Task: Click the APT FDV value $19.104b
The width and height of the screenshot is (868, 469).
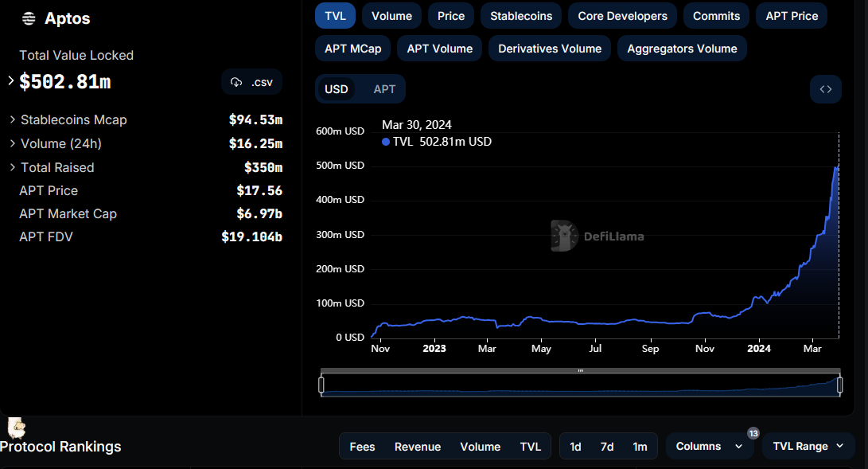Action: click(x=252, y=237)
